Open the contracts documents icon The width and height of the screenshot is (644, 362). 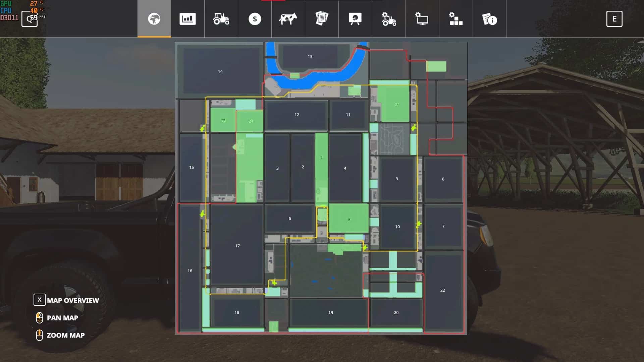(x=322, y=19)
